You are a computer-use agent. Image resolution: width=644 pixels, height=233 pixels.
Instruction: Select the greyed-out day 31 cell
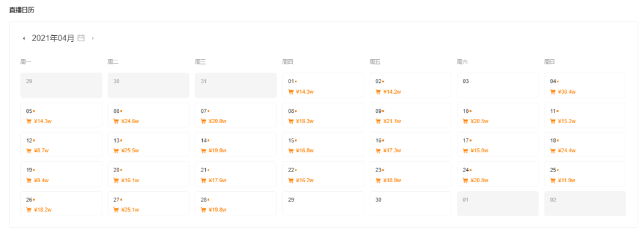click(x=236, y=85)
